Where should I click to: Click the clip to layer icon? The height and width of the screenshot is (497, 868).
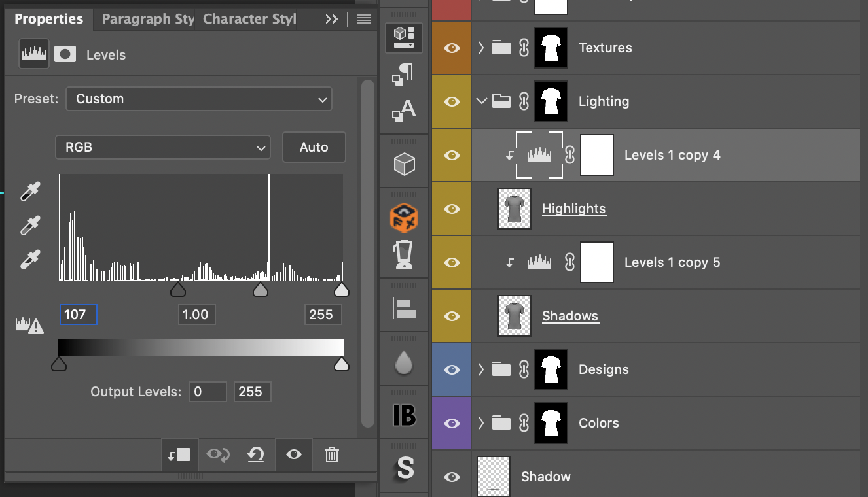(x=179, y=454)
